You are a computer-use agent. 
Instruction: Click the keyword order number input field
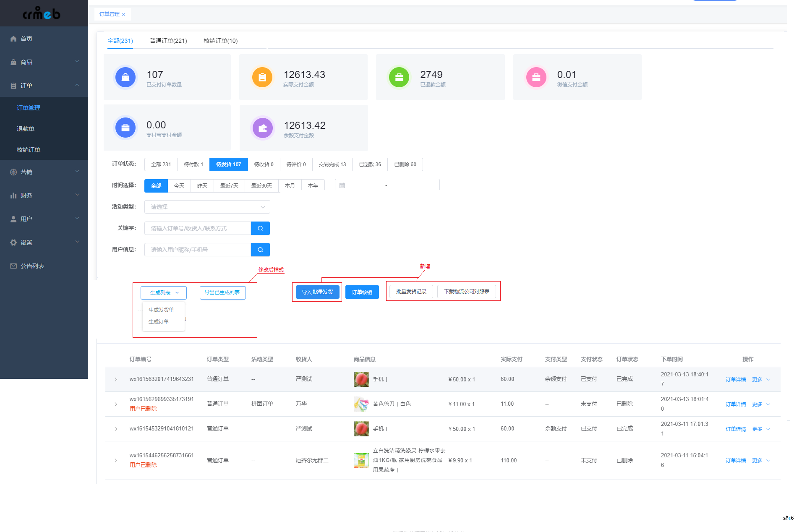(197, 228)
